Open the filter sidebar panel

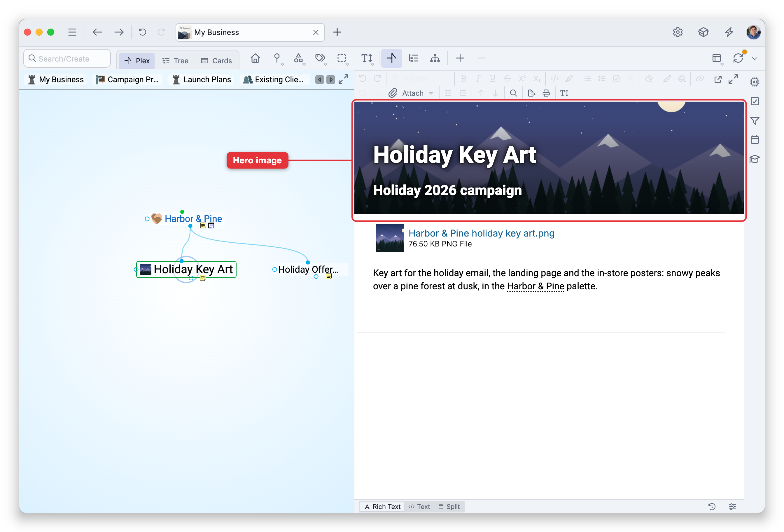(754, 121)
